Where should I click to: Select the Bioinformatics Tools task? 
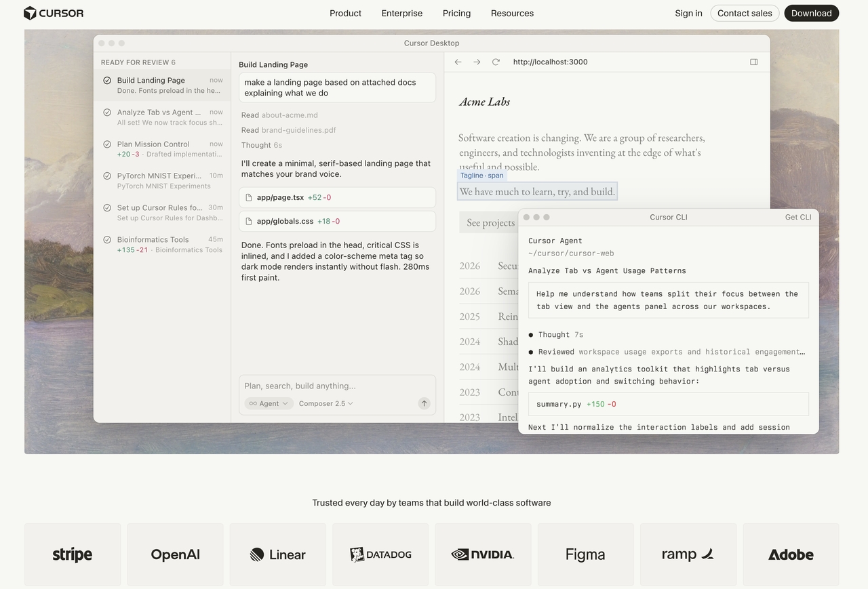point(162,244)
